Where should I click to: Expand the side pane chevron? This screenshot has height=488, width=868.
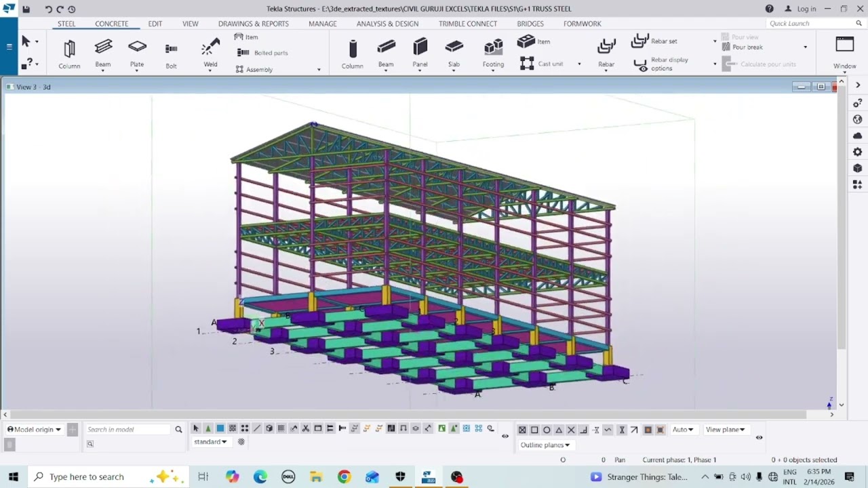pyautogui.click(x=857, y=85)
